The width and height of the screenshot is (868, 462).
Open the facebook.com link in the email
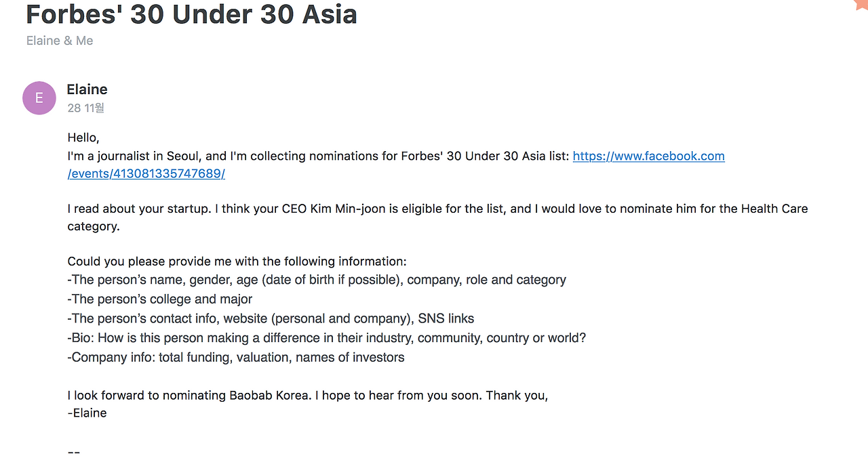click(648, 156)
